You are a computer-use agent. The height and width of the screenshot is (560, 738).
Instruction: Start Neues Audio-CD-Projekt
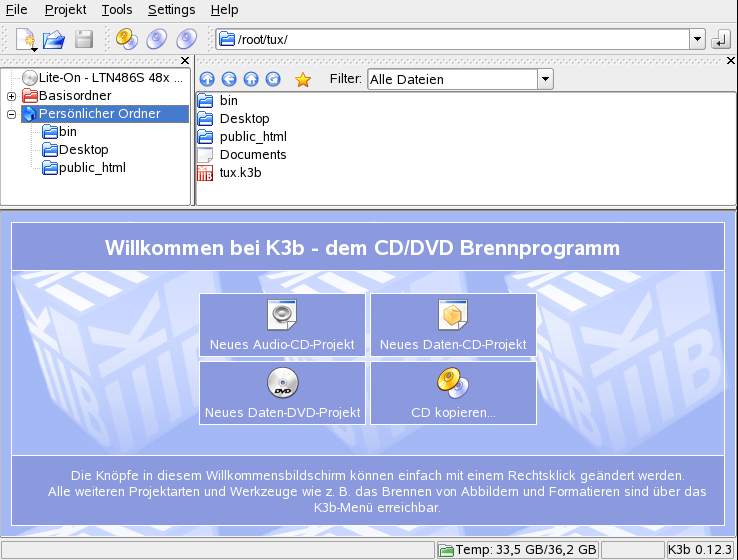(282, 325)
